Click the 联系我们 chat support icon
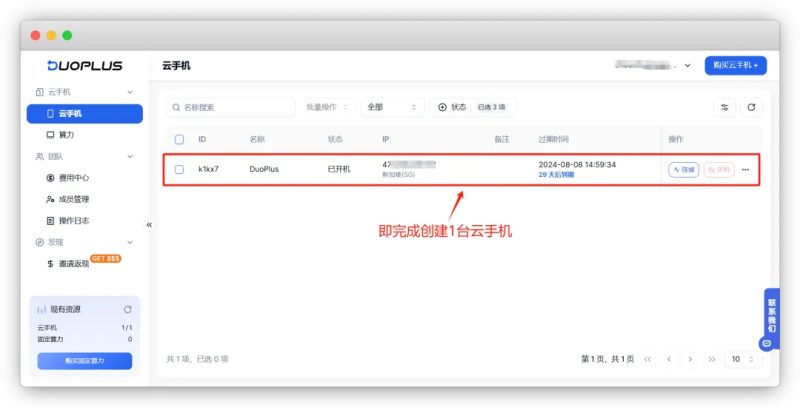Screen dimensions: 800x407 pyautogui.click(x=766, y=343)
